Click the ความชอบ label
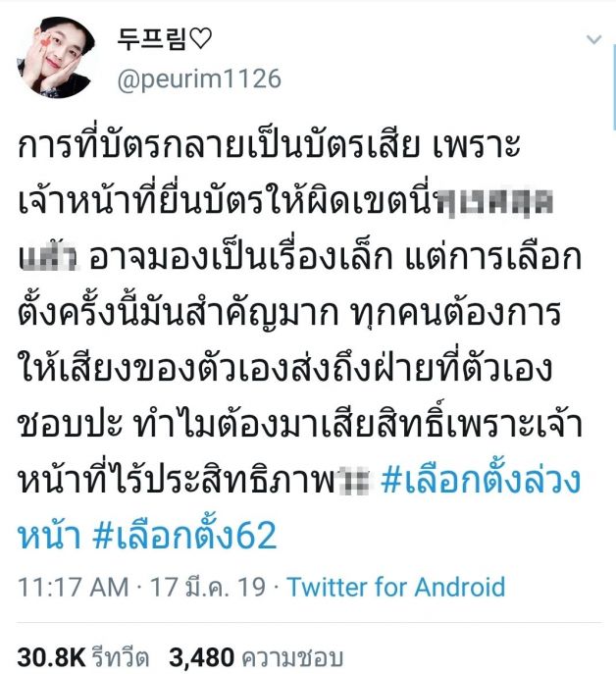This screenshot has width=616, height=674. pos(292,658)
